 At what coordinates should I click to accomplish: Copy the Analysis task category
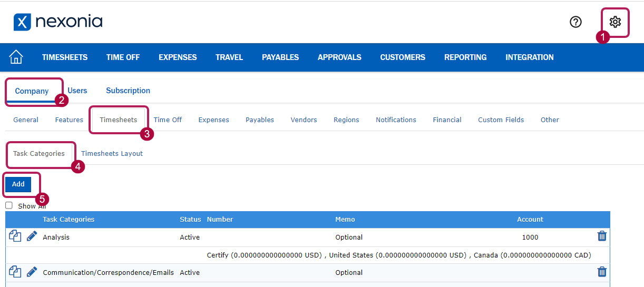[15, 236]
